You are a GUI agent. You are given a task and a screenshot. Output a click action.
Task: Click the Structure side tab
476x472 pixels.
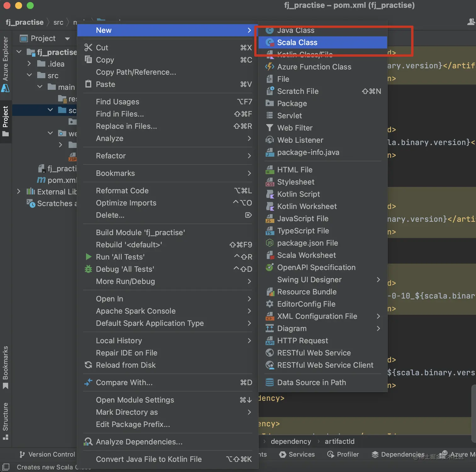point(5,421)
